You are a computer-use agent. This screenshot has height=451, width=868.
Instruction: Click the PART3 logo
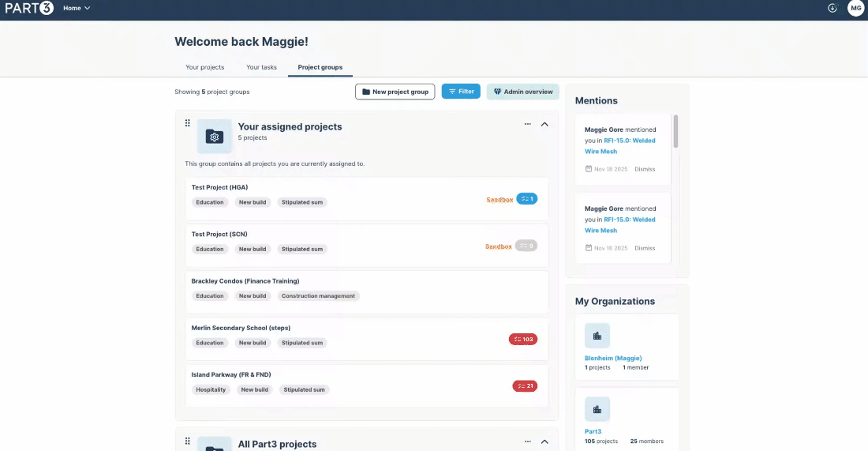tap(29, 8)
